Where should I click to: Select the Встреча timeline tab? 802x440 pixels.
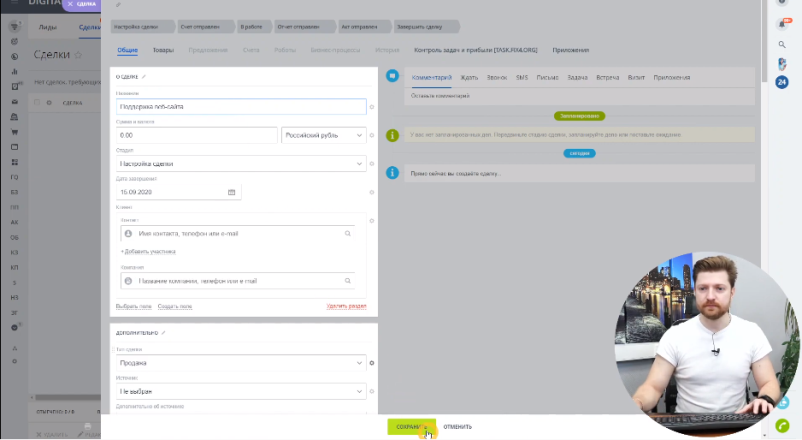pyautogui.click(x=608, y=78)
